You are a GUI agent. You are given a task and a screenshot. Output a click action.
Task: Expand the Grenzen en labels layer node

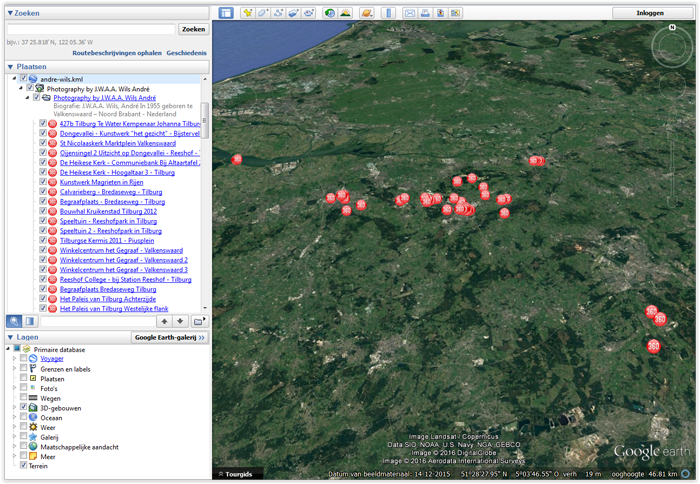click(14, 369)
